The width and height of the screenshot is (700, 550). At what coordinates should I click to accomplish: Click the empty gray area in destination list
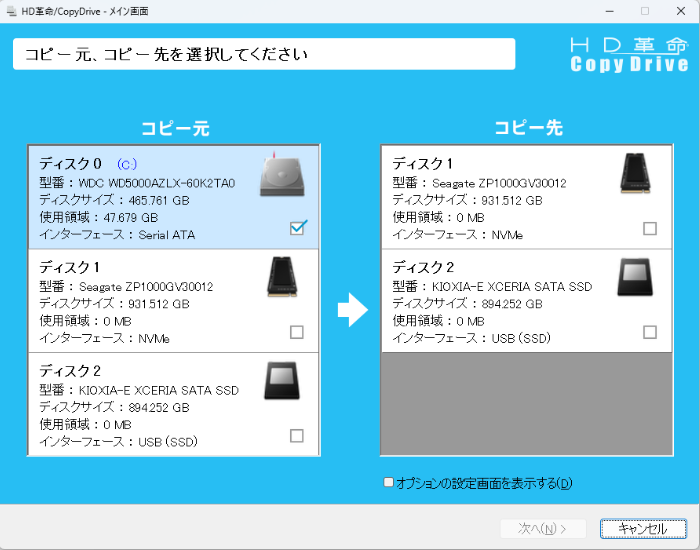pos(526,404)
